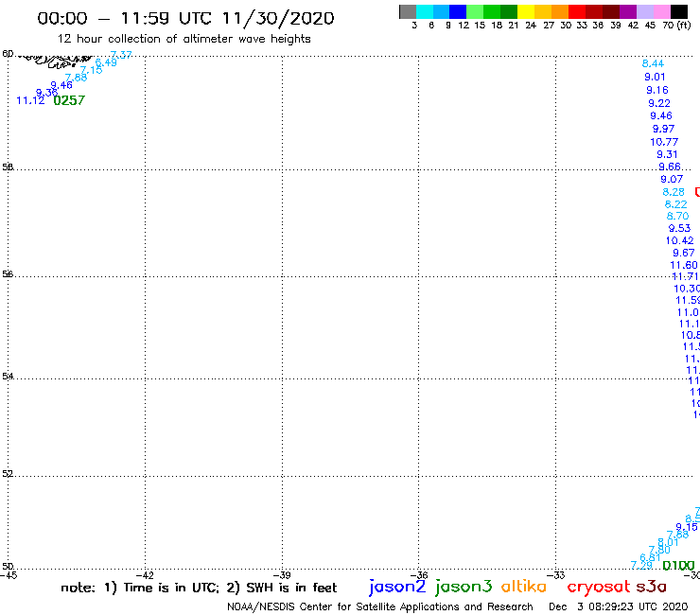This screenshot has height=615, width=700.
Task: Click the gray swatch in the color legend
Action: click(x=408, y=11)
